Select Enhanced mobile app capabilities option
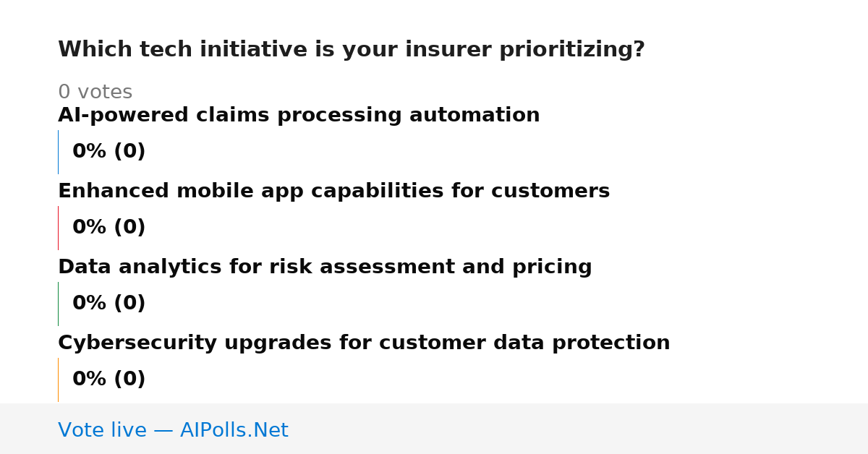Viewport: 868px width, 454px height. click(x=333, y=192)
